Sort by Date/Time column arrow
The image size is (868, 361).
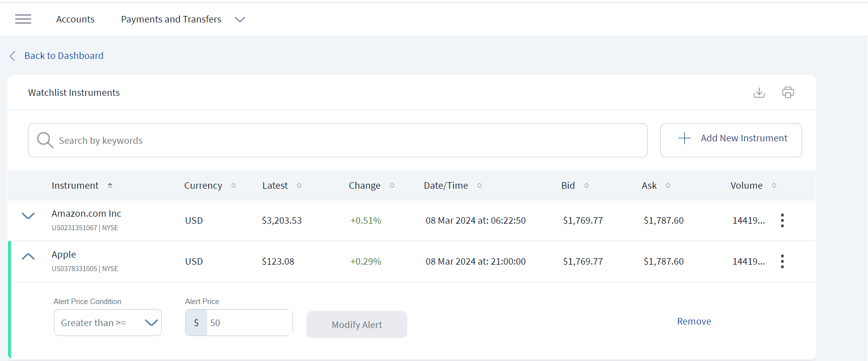[x=479, y=185]
